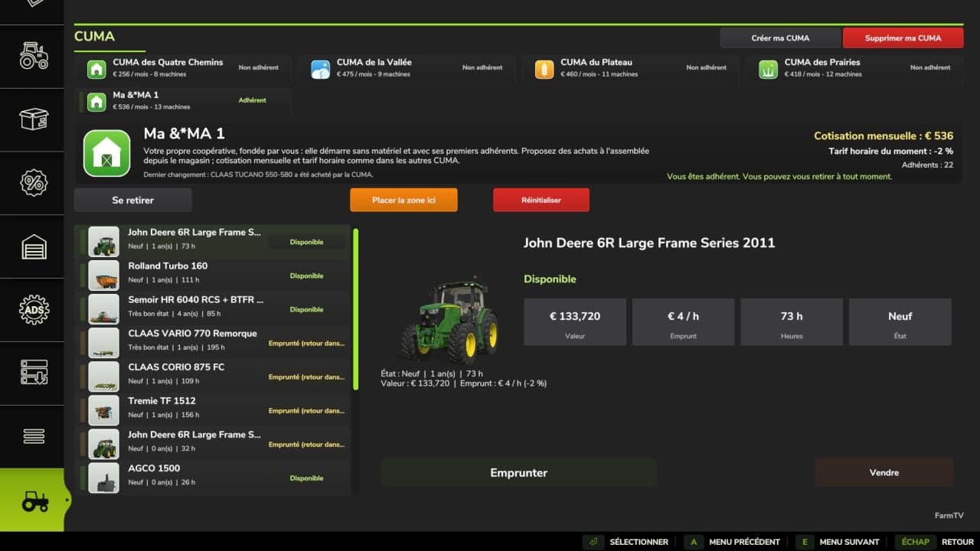
Task: Click the red Supprimer ma CUMA button
Action: pos(903,38)
